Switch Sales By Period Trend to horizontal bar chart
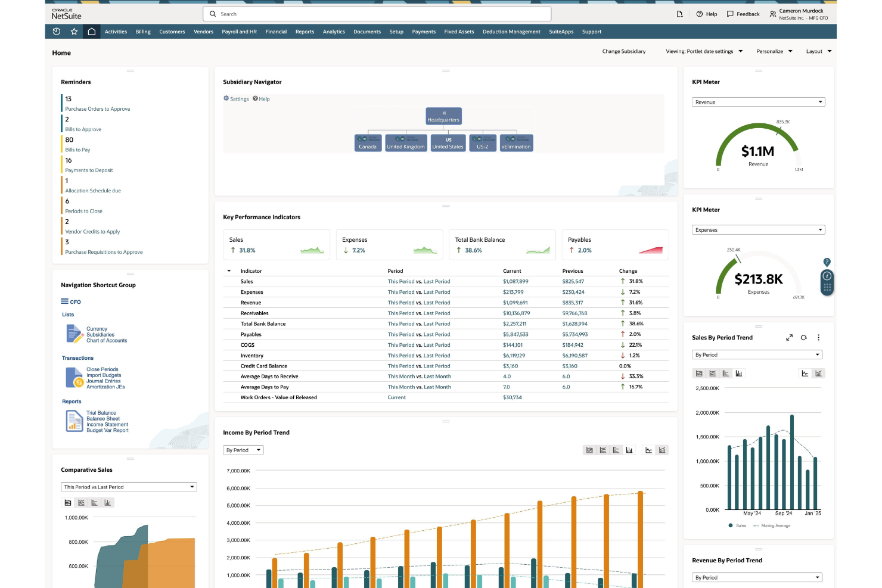 (725, 374)
